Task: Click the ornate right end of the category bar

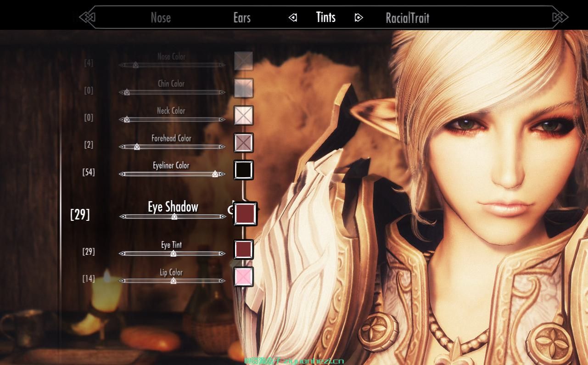Action: [560, 17]
